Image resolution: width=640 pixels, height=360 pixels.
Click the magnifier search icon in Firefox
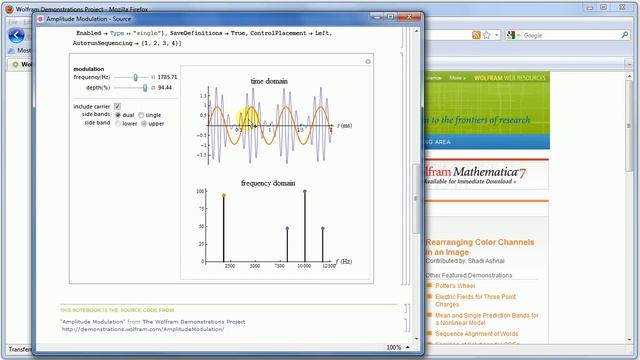tap(625, 36)
